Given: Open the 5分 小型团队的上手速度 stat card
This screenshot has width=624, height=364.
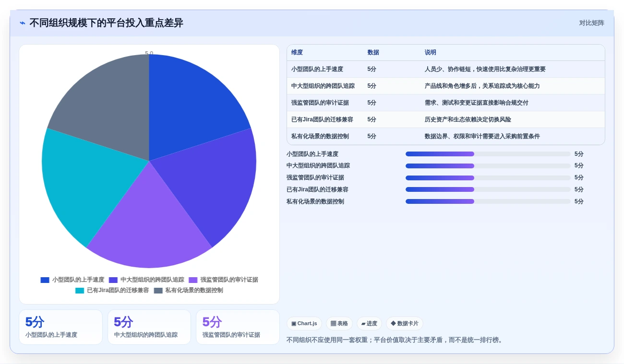Looking at the screenshot, I should (60, 327).
